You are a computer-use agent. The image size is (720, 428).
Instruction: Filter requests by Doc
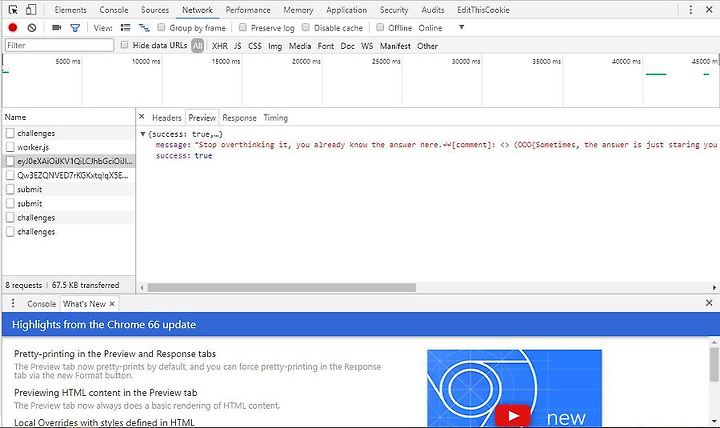point(348,46)
